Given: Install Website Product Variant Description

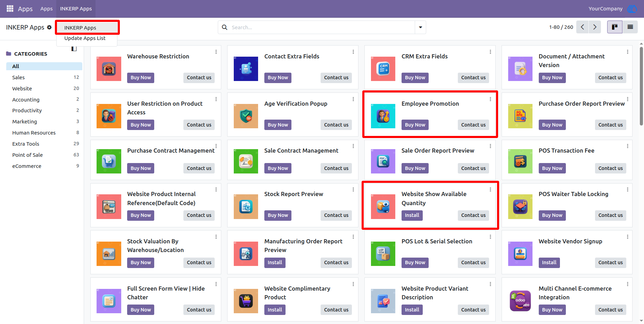Looking at the screenshot, I should (412, 310).
